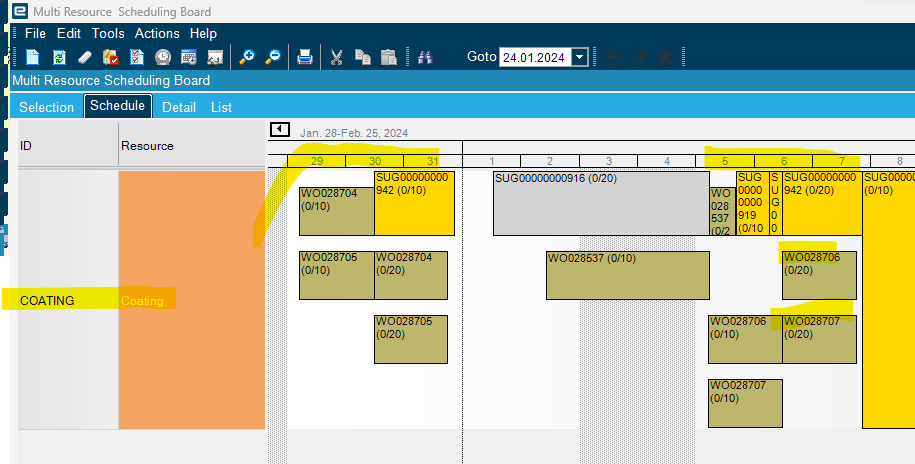Select the yellow SUG00000000942 (0/20) bar
Viewport: 915px width, 464px height.
[x=822, y=203]
